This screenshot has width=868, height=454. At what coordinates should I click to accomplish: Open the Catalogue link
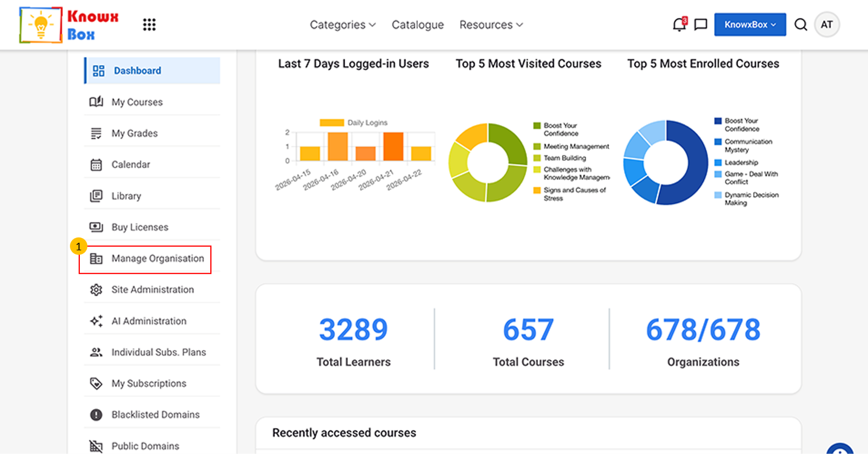pos(418,24)
